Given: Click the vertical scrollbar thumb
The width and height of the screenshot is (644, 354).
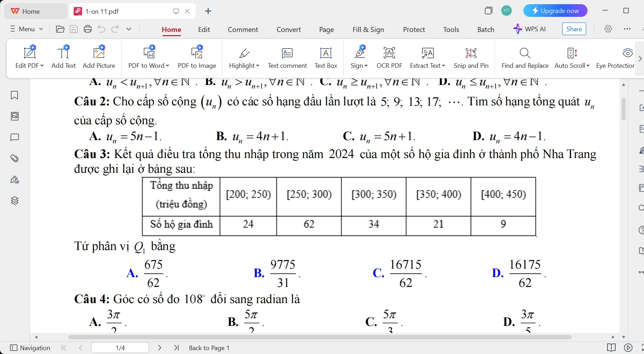Looking at the screenshot, I should click(x=624, y=109).
